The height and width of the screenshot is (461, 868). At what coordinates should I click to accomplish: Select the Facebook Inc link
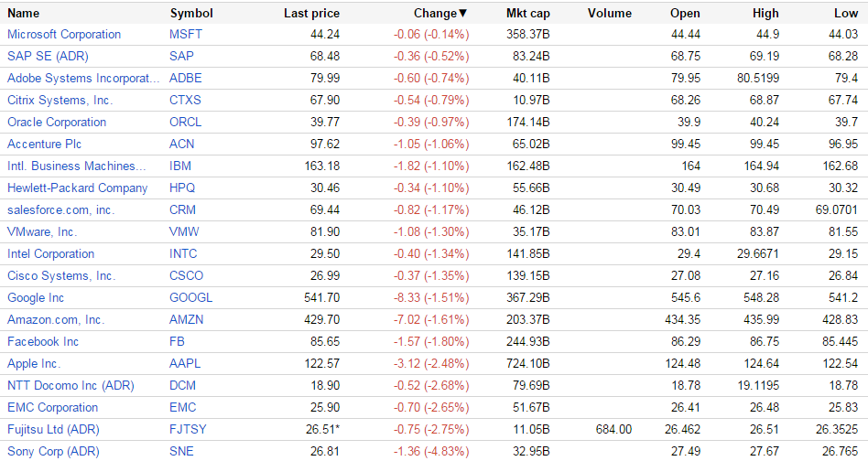click(43, 342)
